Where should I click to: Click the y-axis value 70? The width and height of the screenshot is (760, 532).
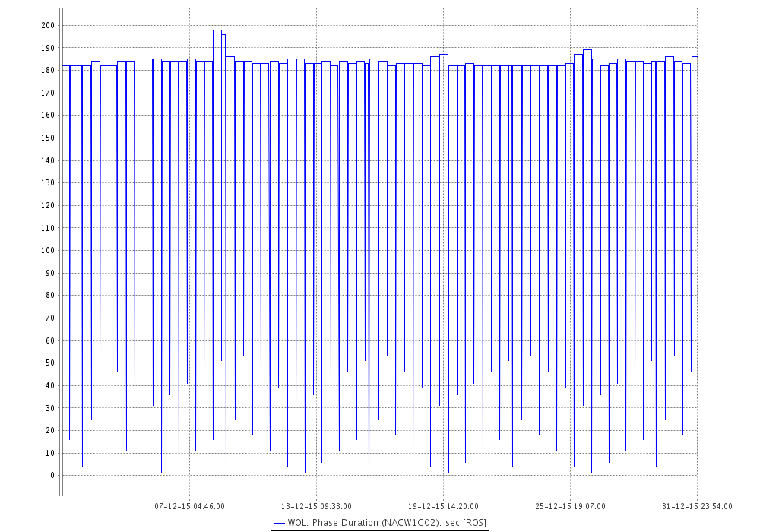[x=50, y=318]
